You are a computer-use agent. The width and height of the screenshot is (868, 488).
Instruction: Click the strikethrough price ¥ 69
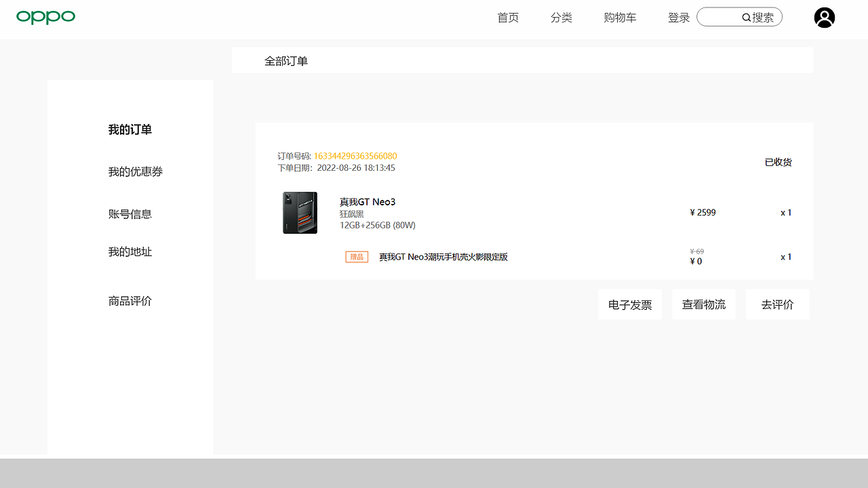696,251
